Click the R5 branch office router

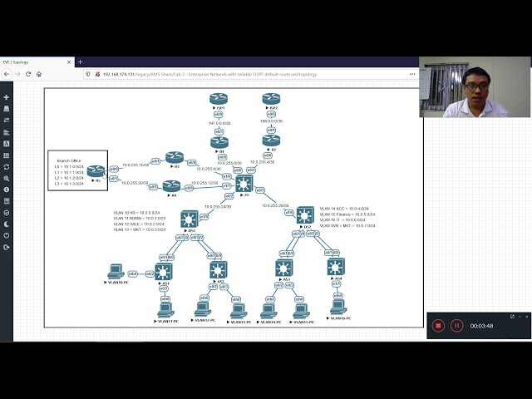coord(96,171)
